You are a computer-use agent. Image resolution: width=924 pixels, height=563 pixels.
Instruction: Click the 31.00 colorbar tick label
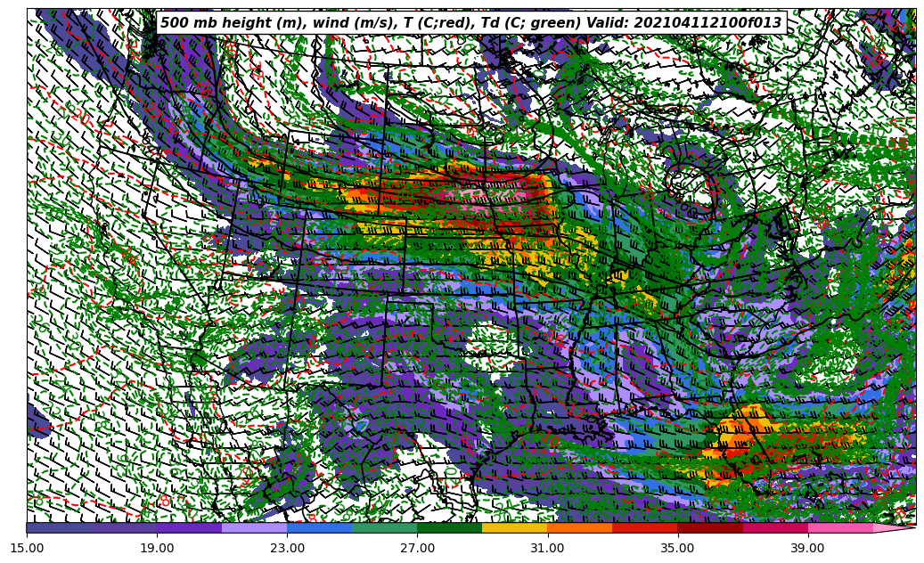pyautogui.click(x=548, y=548)
